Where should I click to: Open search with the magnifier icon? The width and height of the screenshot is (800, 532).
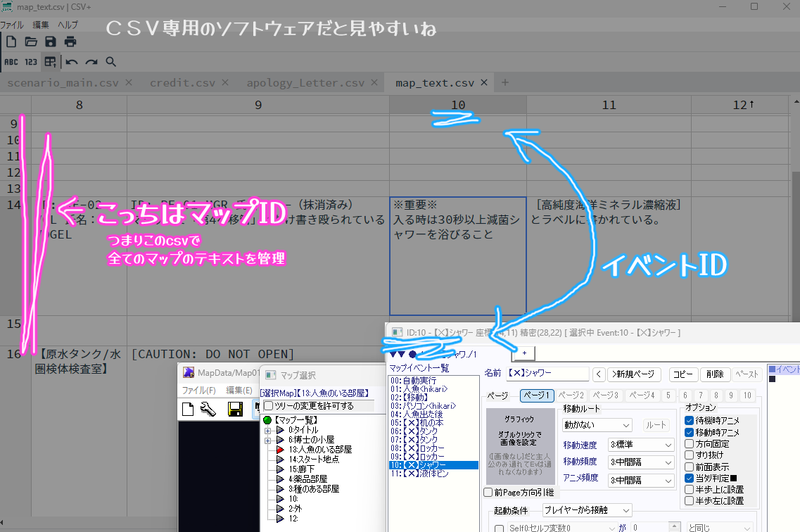[x=111, y=62]
